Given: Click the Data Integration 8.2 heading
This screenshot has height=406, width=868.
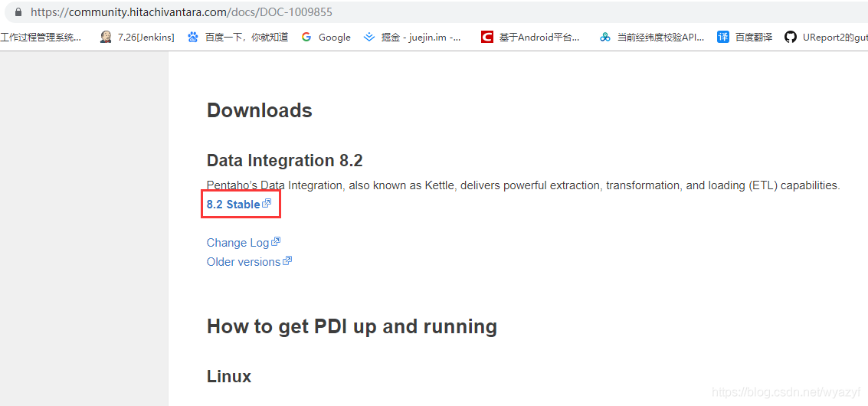Looking at the screenshot, I should tap(284, 161).
